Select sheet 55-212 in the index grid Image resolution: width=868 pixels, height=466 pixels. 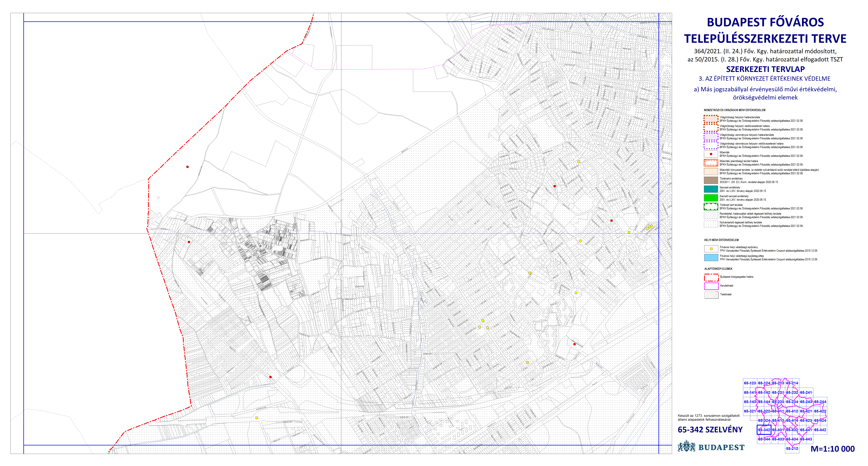click(792, 449)
